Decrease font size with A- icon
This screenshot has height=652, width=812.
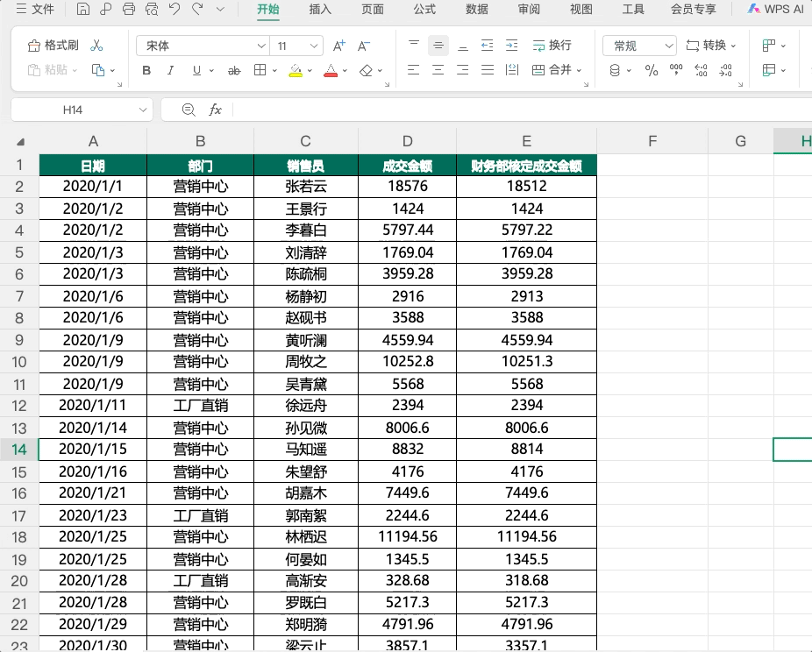coord(364,46)
